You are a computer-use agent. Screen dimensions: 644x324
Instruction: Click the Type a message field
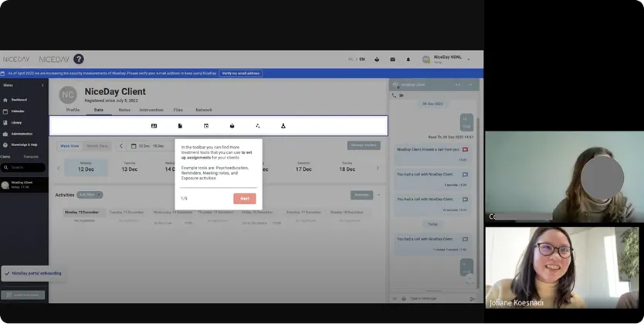437,298
